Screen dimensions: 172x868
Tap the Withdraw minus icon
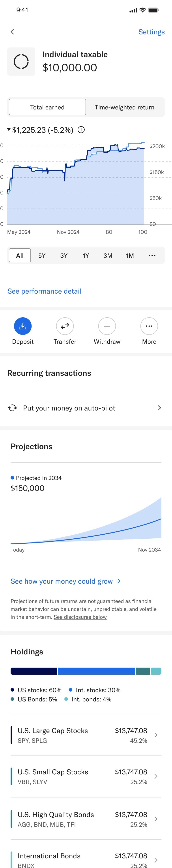[x=107, y=326]
